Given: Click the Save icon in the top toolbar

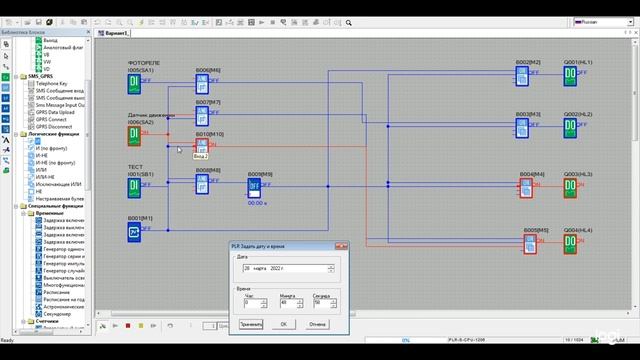Looking at the screenshot, I should point(38,22).
